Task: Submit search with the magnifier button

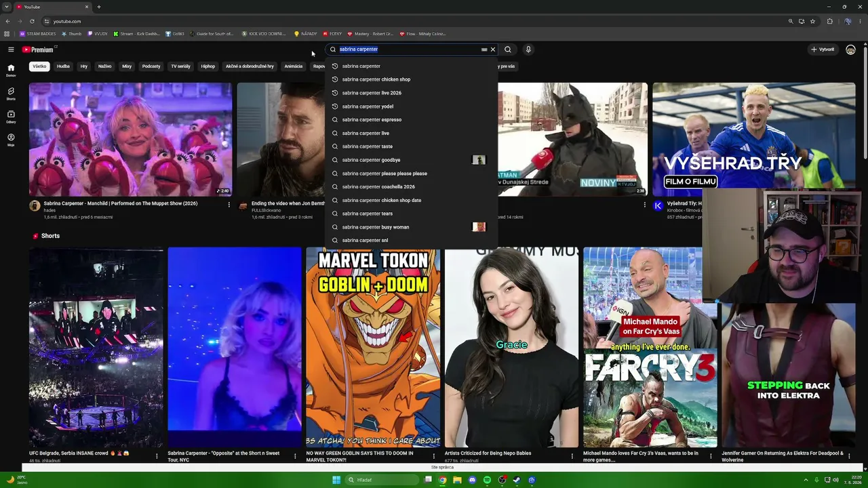Action: point(508,49)
